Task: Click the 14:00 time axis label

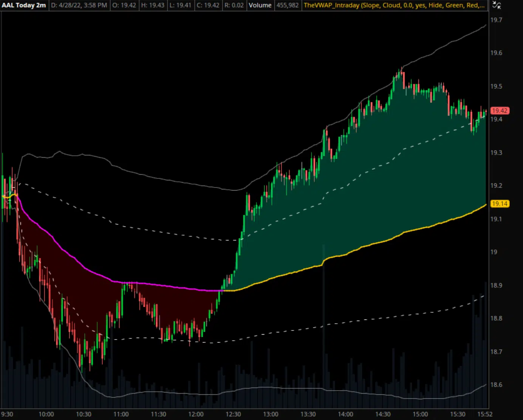Action: click(x=345, y=414)
